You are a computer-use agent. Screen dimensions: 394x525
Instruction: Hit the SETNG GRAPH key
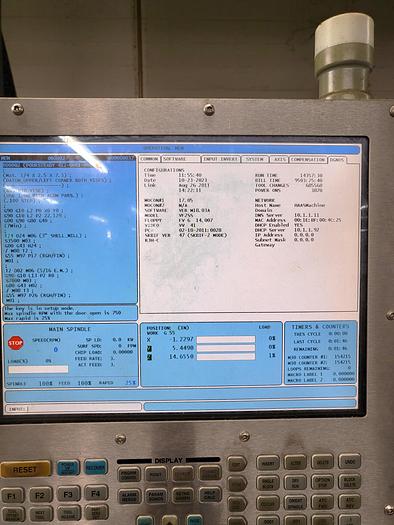[183, 495]
